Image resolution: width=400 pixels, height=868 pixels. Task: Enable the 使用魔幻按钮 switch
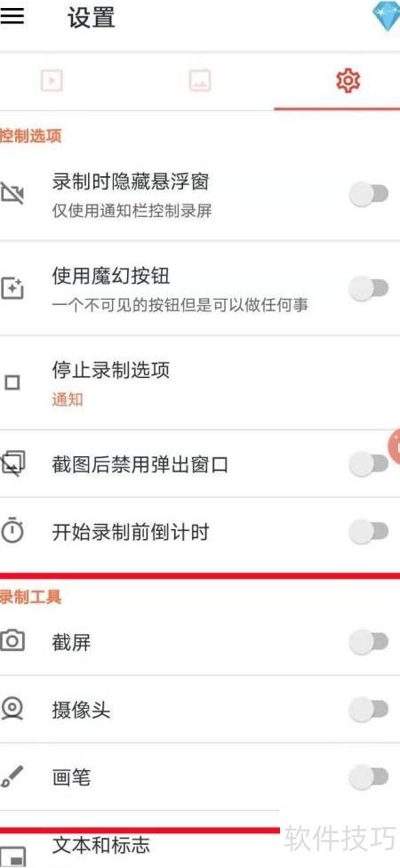pyautogui.click(x=369, y=288)
